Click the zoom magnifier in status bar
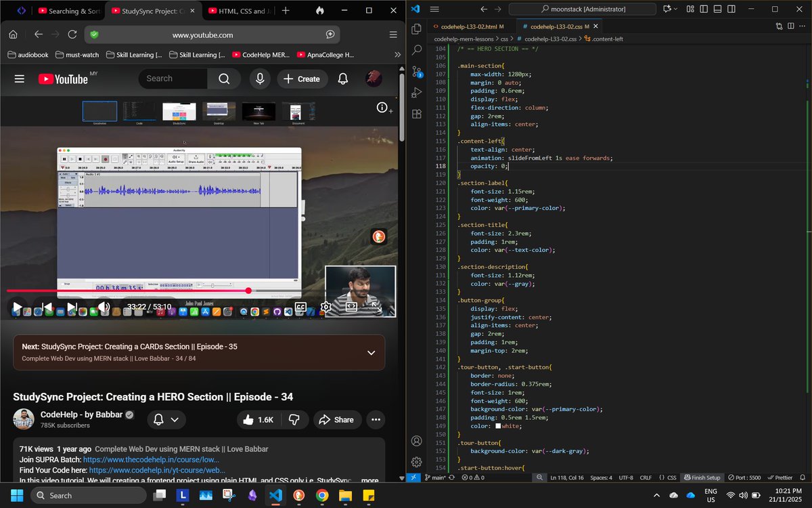 [539, 478]
